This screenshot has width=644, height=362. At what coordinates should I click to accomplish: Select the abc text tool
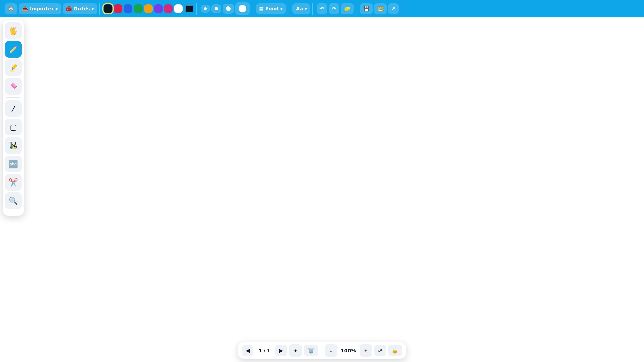(x=13, y=164)
